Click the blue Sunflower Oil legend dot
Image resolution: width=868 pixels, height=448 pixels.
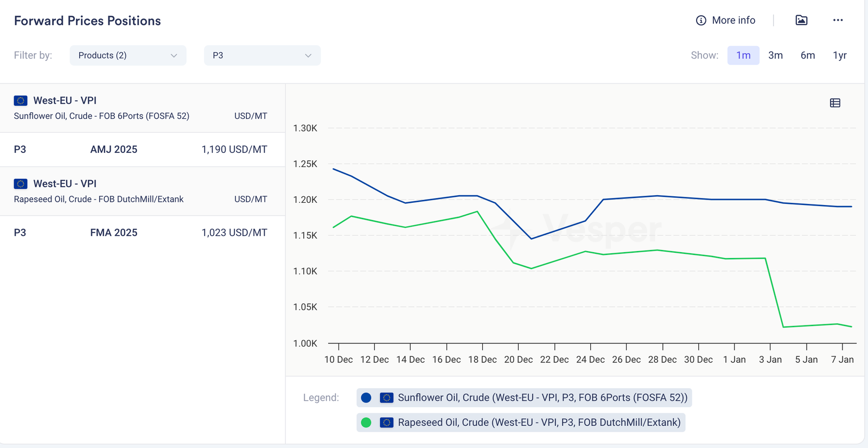(366, 398)
